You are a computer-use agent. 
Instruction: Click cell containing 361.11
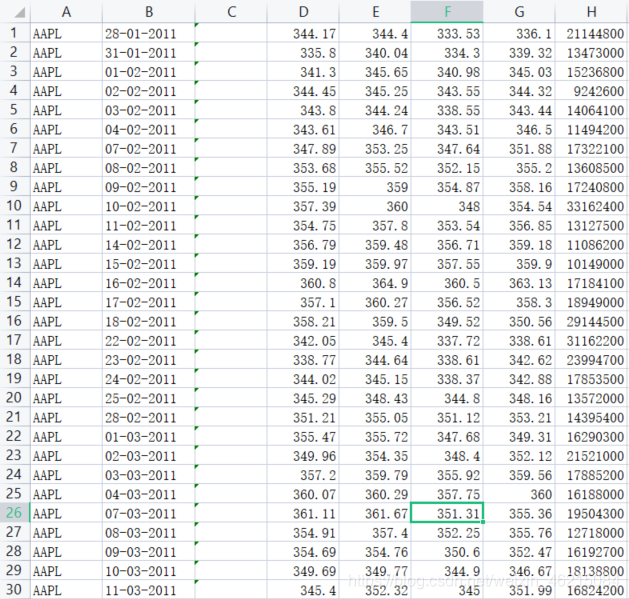pyautogui.click(x=303, y=512)
